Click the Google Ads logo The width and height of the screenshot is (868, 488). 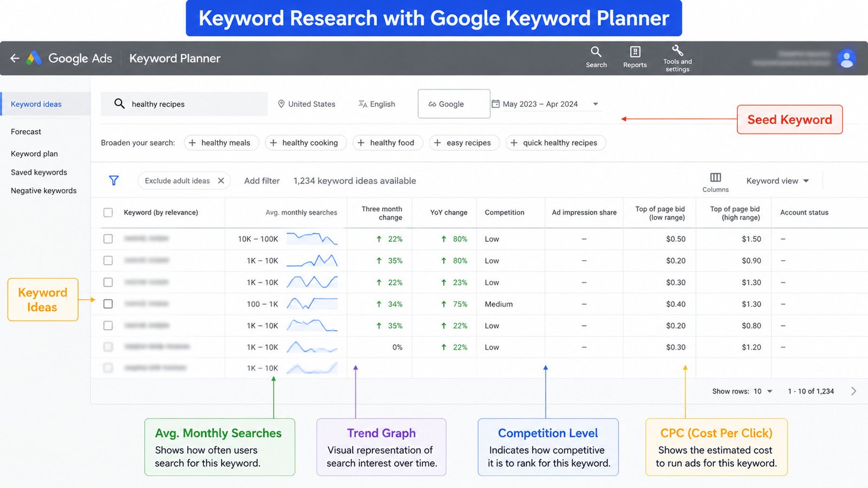pyautogui.click(x=34, y=58)
